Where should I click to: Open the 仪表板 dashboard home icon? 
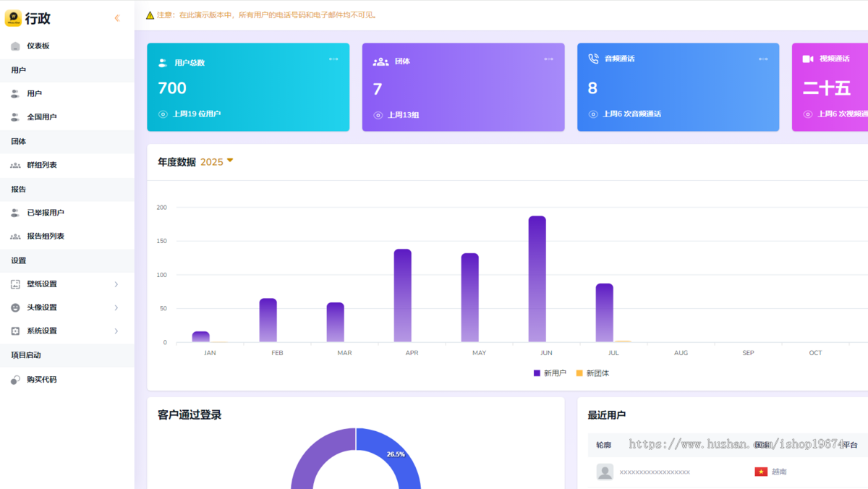coord(15,46)
